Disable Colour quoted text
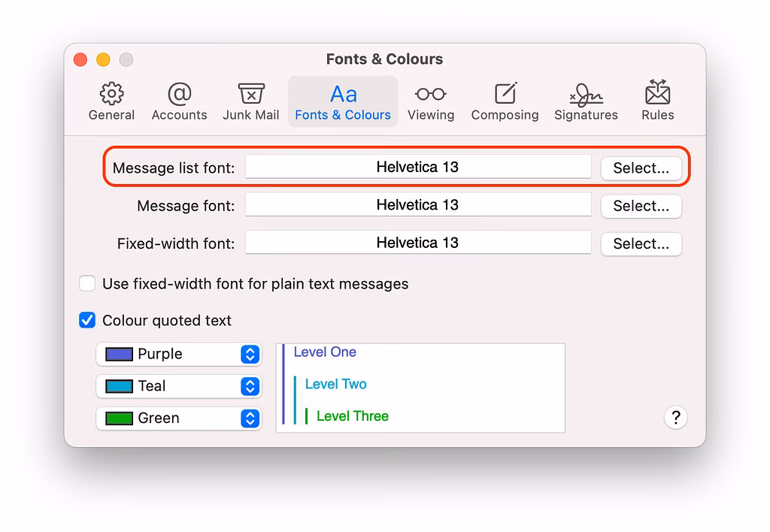 tap(87, 320)
